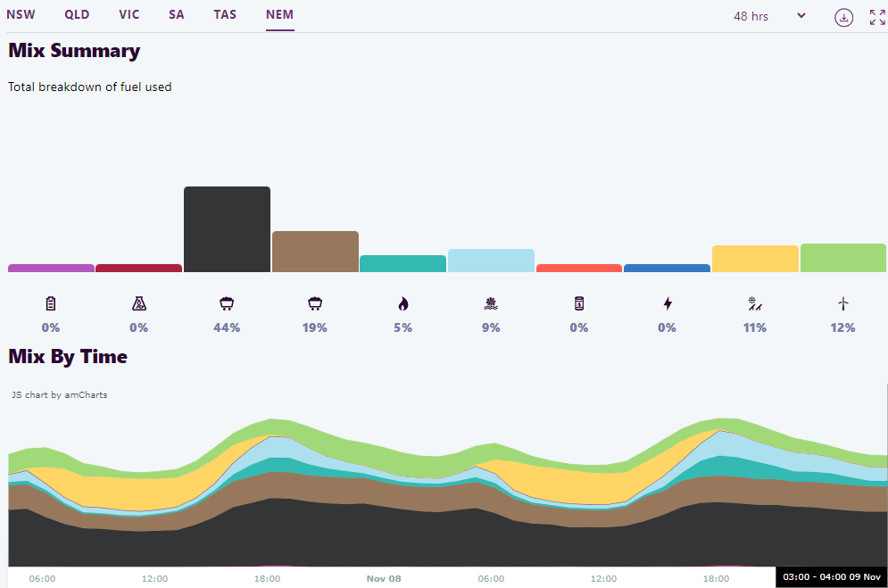Viewport: 888px width, 588px height.
Task: Click the hydro water icon at 9%
Action: 491,303
